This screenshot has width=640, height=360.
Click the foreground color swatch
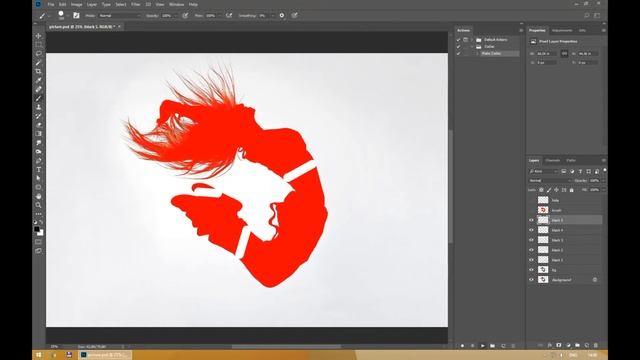tap(37, 230)
